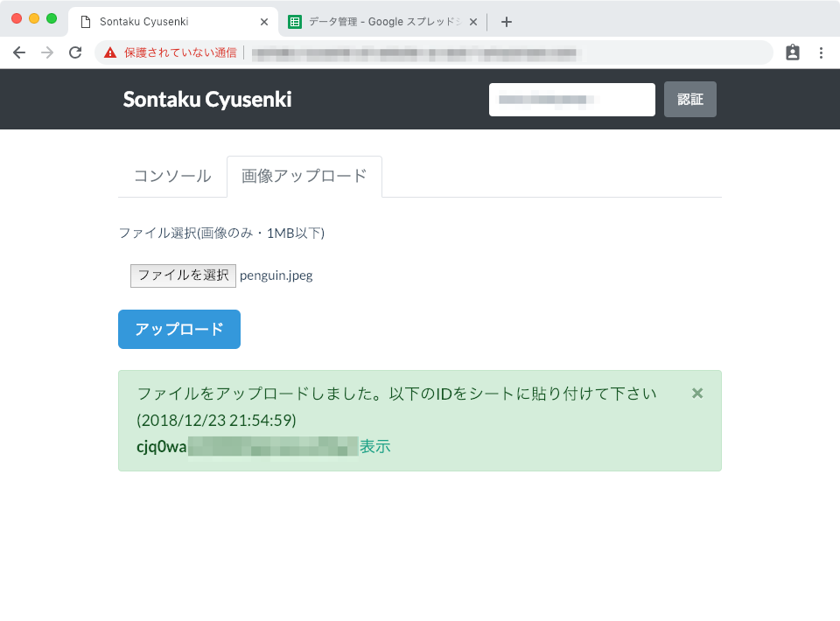Dismiss the green success message with ×
Screen dimensions: 840x621
(697, 393)
